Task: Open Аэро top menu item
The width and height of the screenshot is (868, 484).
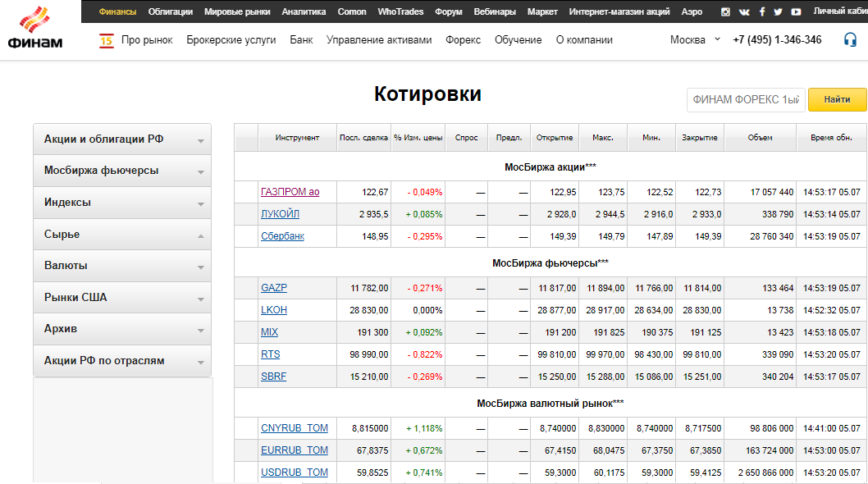Action: pyautogui.click(x=692, y=11)
